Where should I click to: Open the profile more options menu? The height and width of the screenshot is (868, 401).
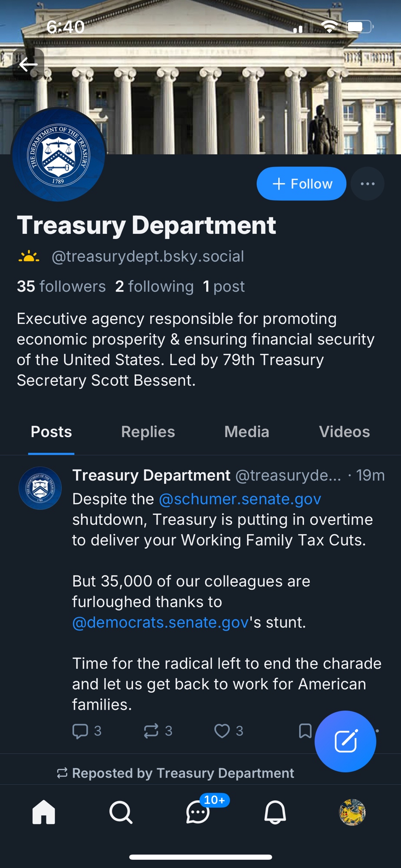(x=367, y=184)
